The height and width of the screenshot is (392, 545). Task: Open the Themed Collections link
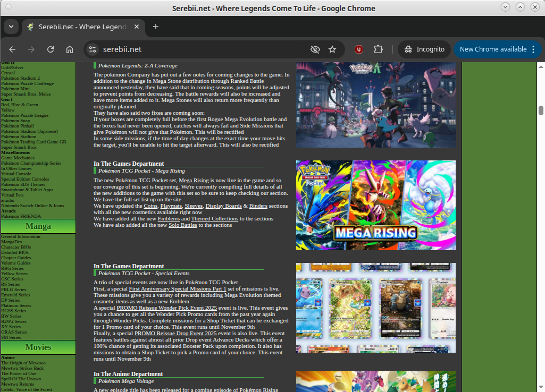[214, 219]
